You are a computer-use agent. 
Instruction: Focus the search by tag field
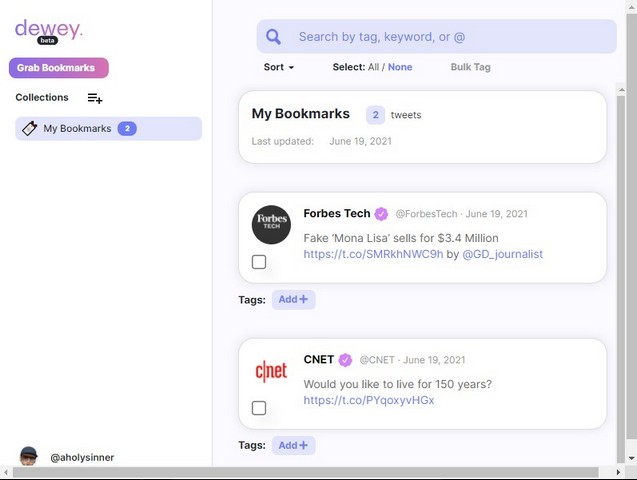(436, 37)
